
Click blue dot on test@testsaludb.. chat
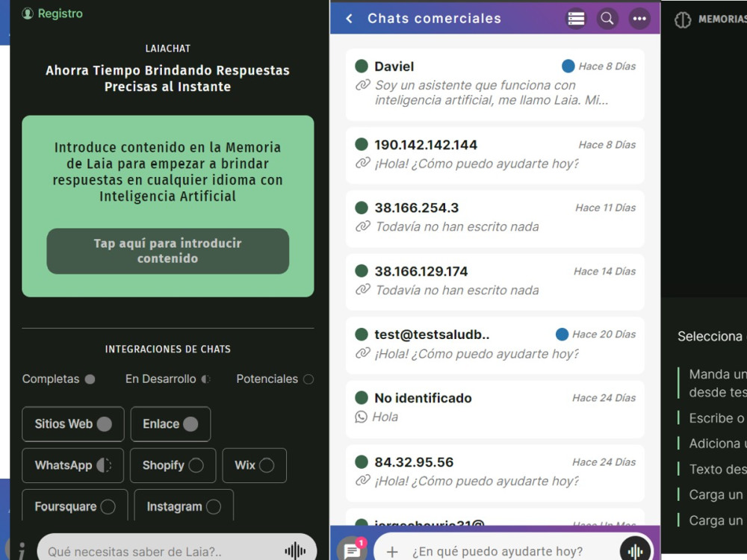pyautogui.click(x=562, y=335)
